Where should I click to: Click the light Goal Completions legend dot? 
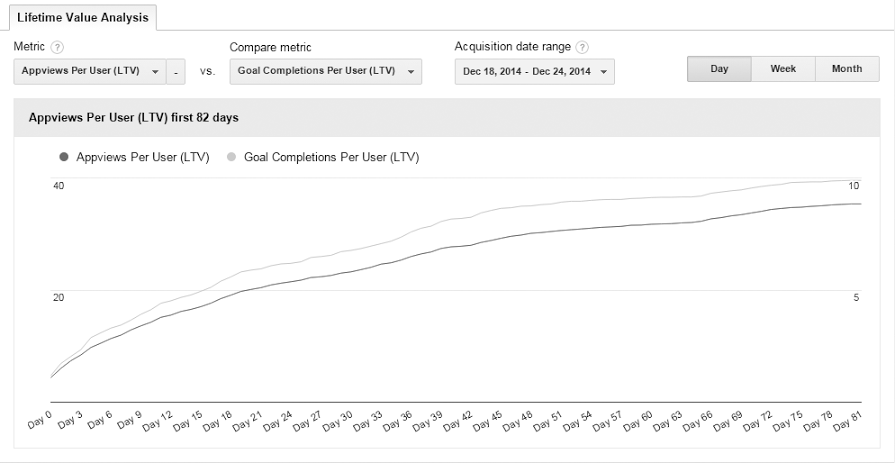click(x=233, y=157)
